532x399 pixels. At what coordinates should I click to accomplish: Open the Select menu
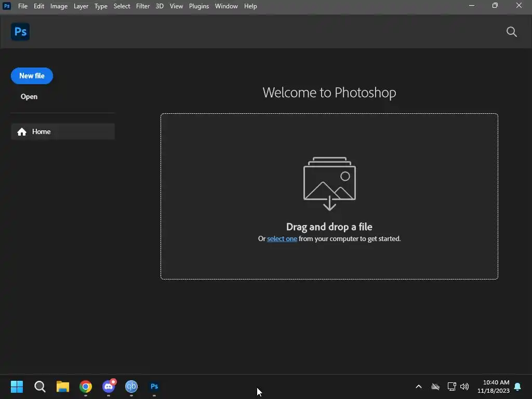(x=122, y=6)
